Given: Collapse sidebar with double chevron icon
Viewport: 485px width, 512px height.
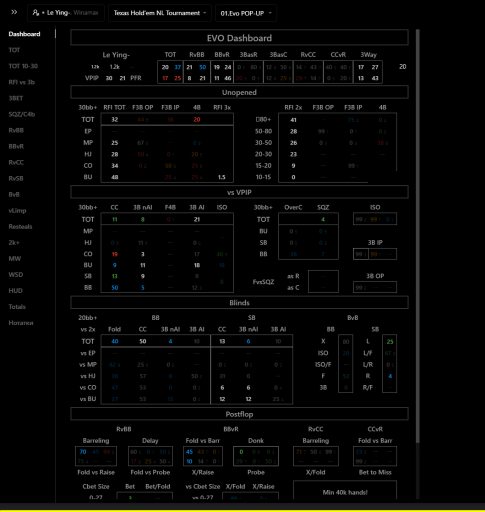Looking at the screenshot, I should point(14,12).
